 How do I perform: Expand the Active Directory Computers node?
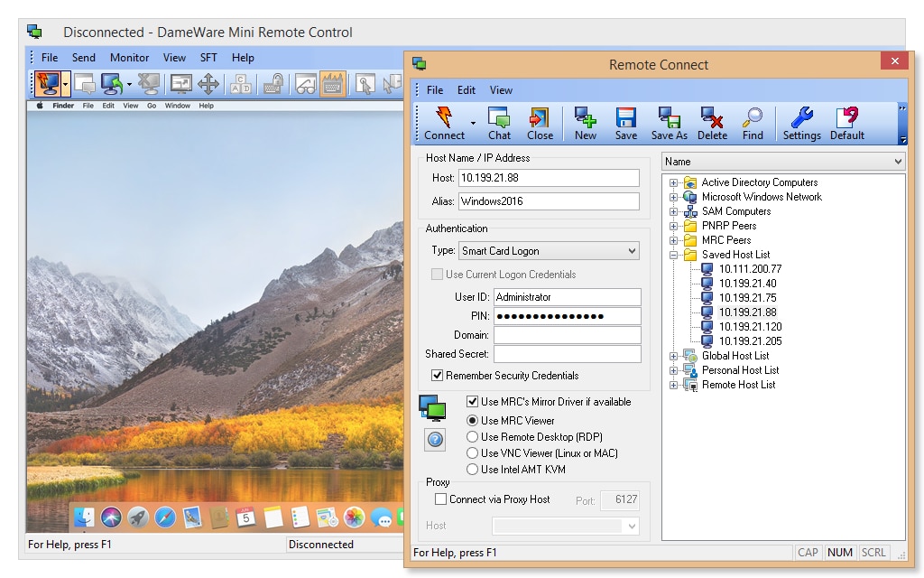point(673,182)
